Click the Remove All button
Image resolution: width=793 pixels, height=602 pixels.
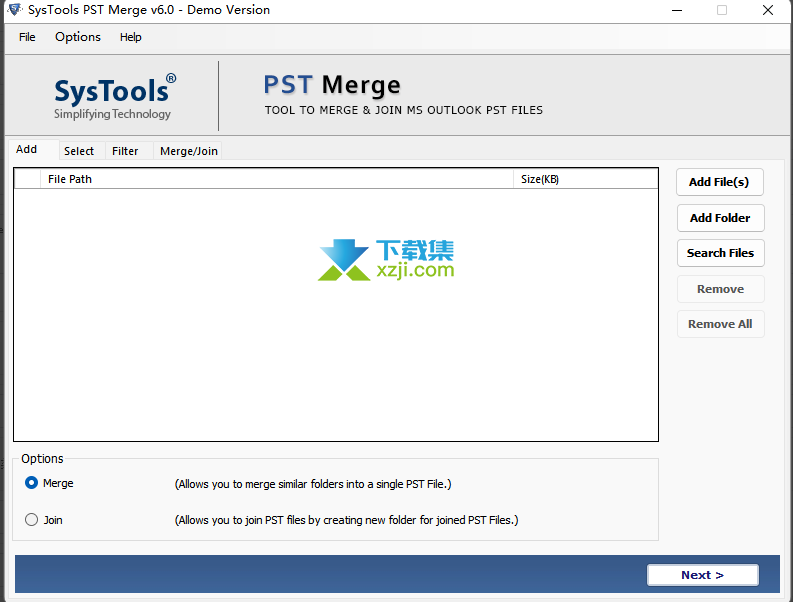[720, 324]
